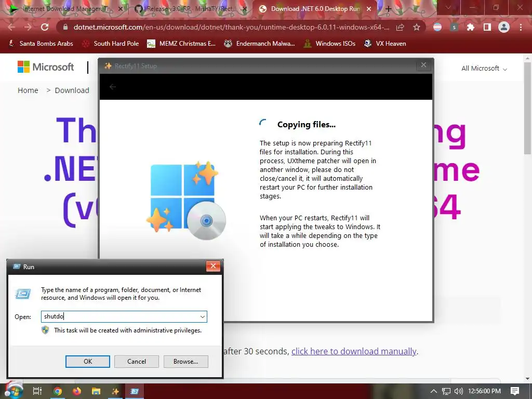Image resolution: width=532 pixels, height=399 pixels.
Task: Open Santa Bombs Arabs bookmark
Action: coord(41,44)
